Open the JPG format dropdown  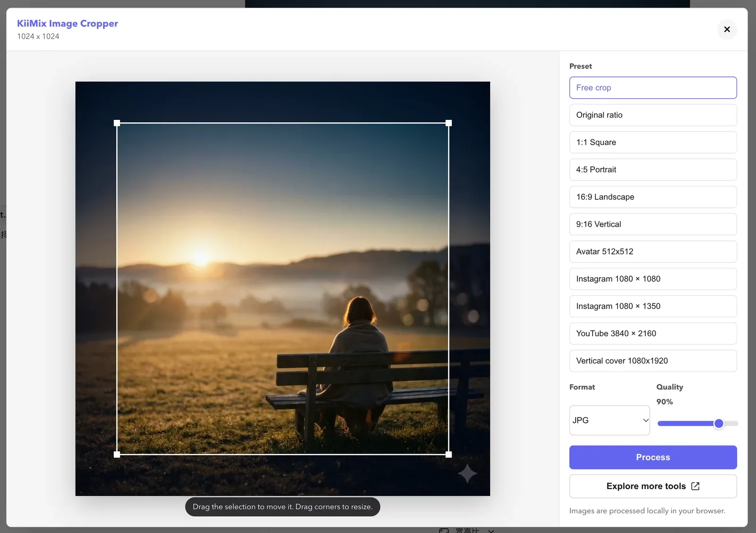click(x=610, y=420)
